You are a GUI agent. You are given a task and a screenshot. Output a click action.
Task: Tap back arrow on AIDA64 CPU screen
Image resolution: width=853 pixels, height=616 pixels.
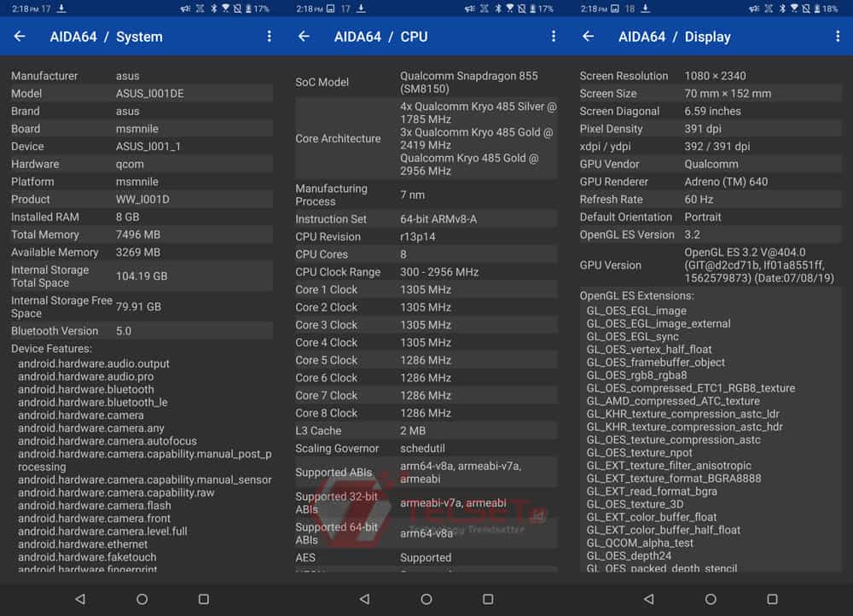pos(304,37)
